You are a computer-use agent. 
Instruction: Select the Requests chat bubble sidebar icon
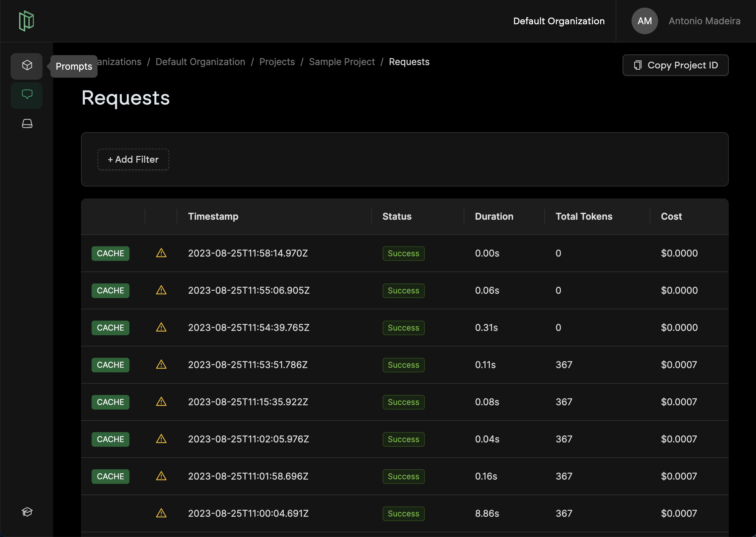pos(27,95)
